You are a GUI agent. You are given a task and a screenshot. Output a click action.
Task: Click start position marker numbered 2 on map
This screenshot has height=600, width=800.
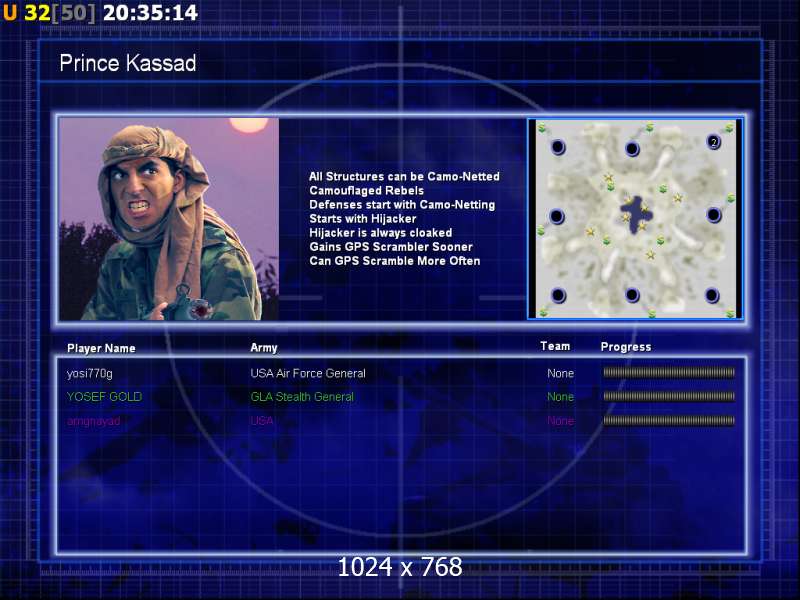(713, 142)
